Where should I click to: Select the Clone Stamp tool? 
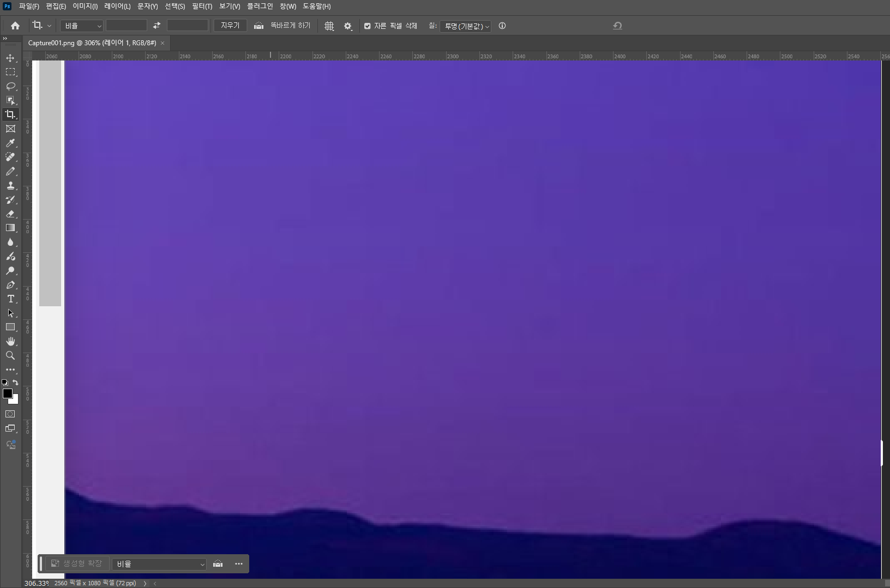click(x=10, y=185)
